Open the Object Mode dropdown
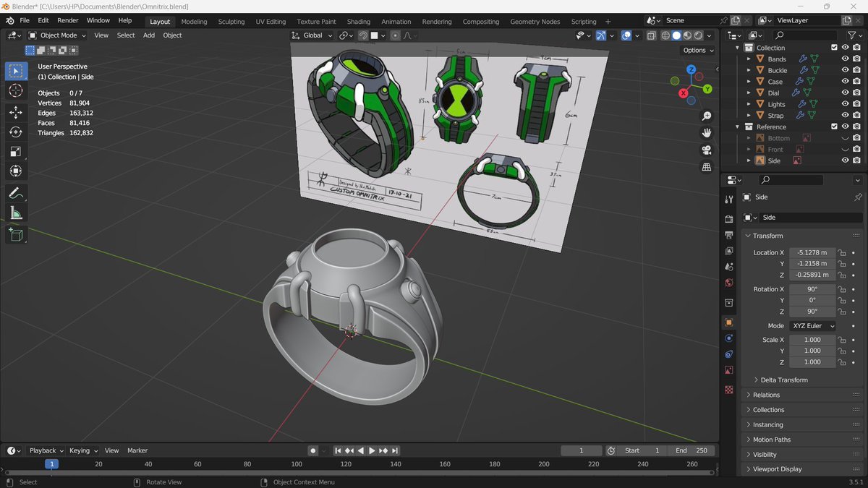The width and height of the screenshot is (868, 488). click(x=58, y=35)
